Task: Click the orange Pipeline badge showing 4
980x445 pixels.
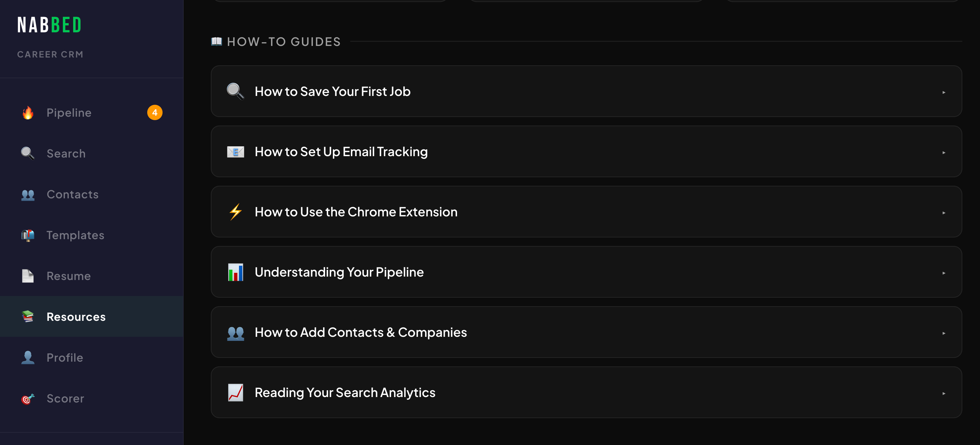Action: (155, 113)
